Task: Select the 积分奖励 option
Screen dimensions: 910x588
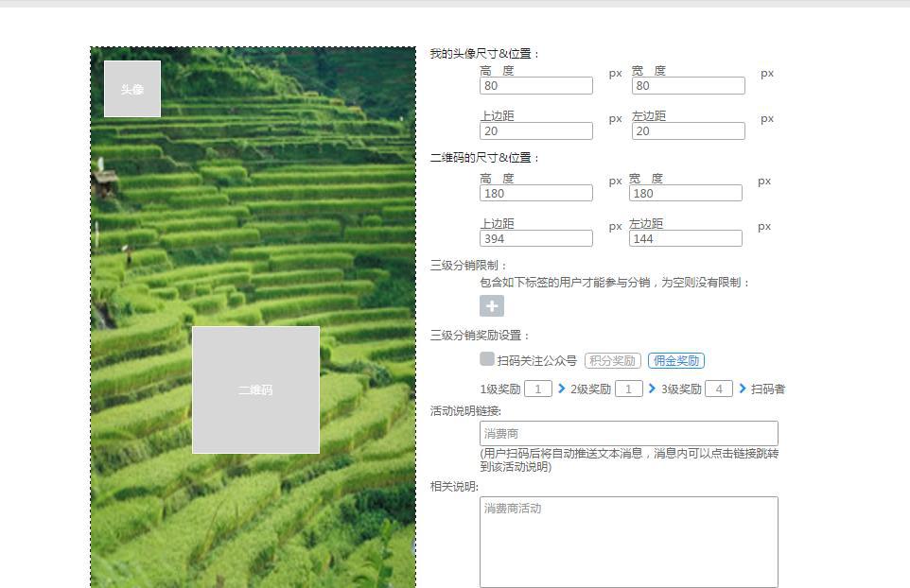Action: 612,361
